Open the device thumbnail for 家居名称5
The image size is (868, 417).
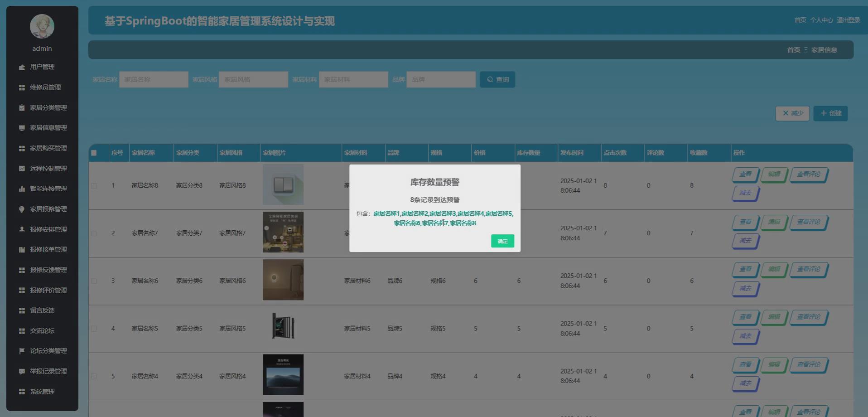283,326
